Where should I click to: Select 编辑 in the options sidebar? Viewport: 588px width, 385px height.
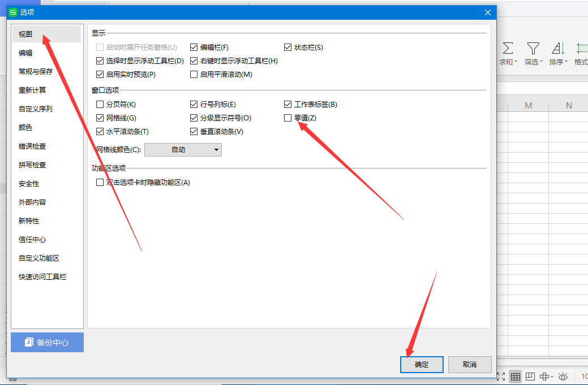tap(25, 53)
